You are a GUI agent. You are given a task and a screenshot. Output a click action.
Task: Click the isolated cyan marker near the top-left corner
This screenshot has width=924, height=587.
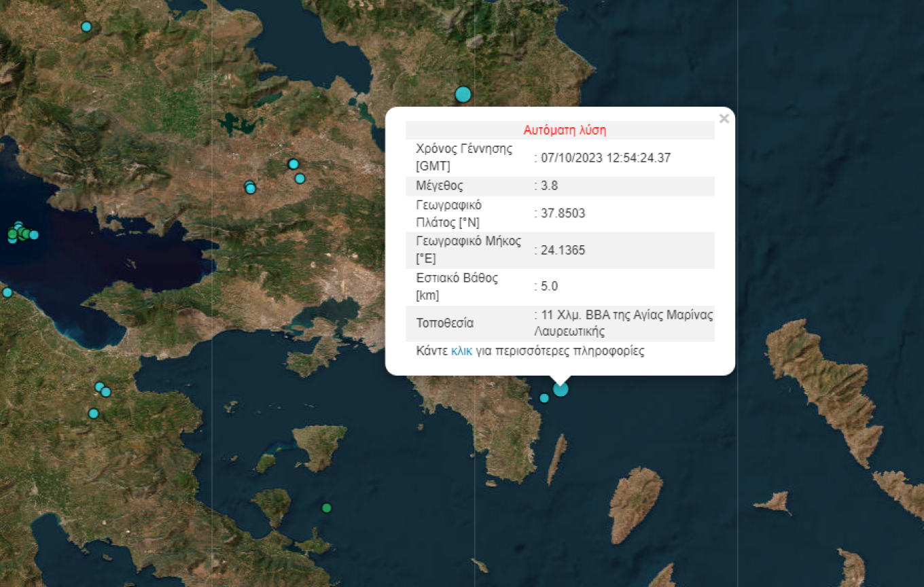click(86, 27)
